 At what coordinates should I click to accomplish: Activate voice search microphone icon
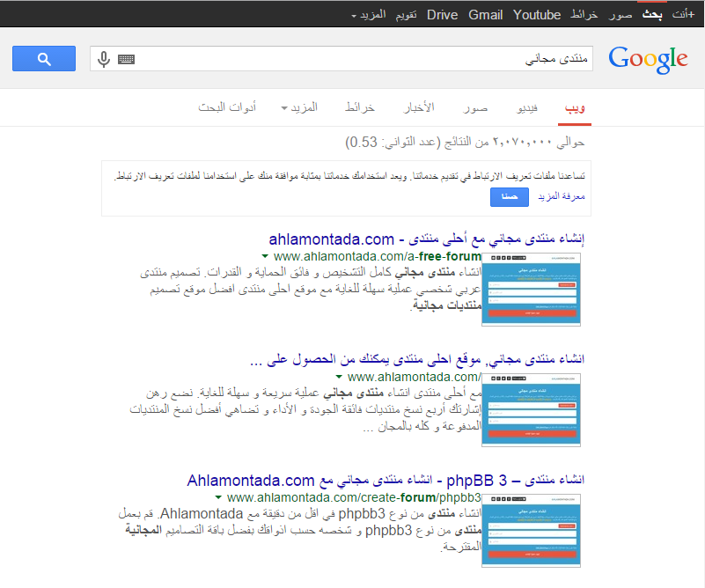click(104, 59)
